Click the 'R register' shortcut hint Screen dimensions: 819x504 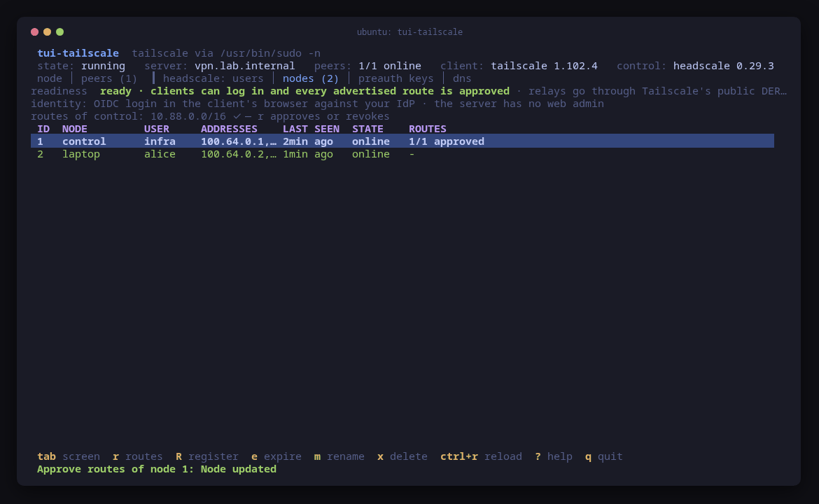tap(206, 456)
